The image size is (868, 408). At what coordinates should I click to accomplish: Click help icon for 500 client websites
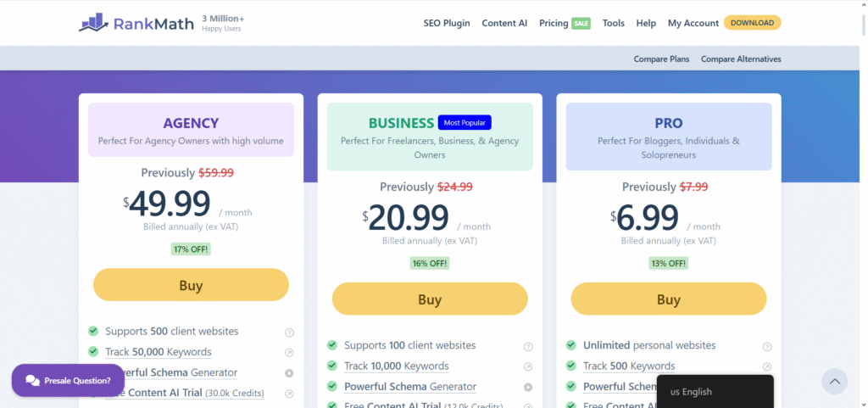289,333
